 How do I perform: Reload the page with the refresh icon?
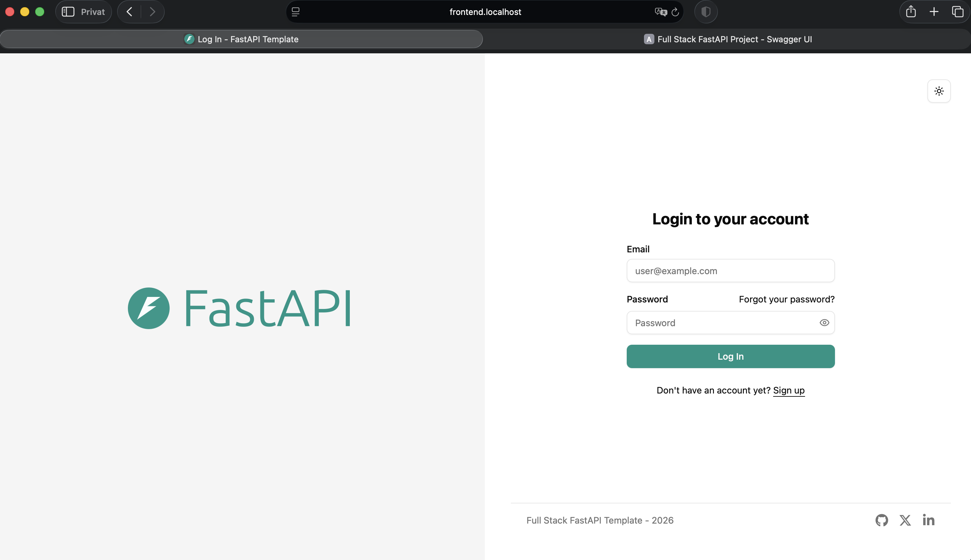[675, 12]
